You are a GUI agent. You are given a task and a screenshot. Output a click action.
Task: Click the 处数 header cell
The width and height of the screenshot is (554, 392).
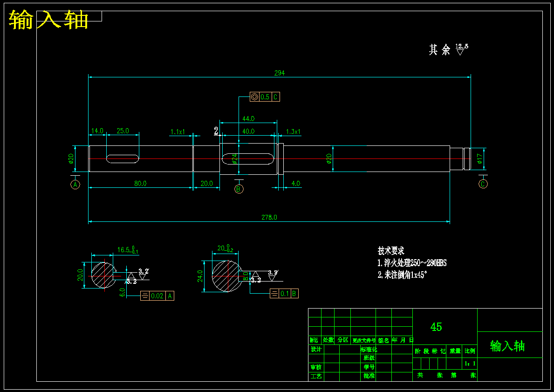tap(328, 340)
